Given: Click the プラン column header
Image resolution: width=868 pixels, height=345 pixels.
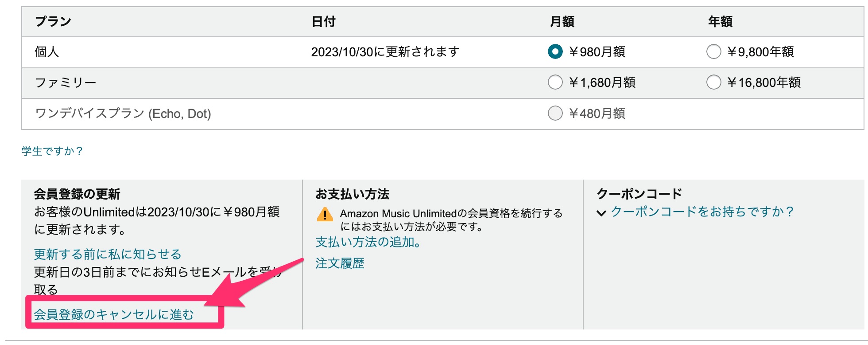Looking at the screenshot, I should click(x=53, y=21).
